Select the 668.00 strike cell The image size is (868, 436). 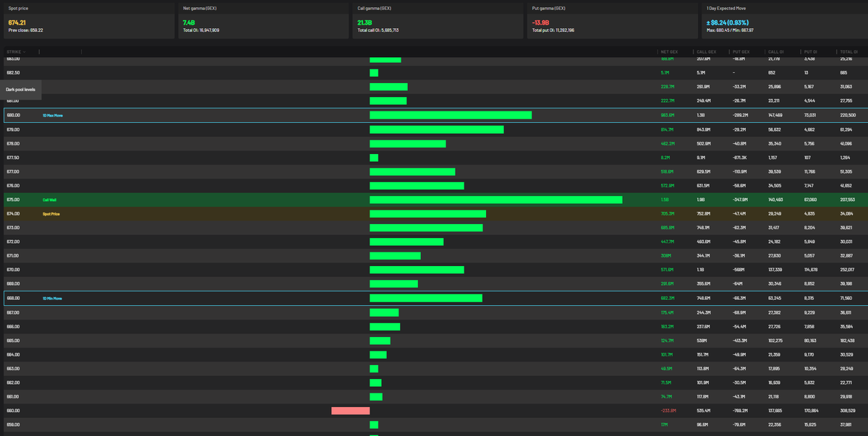tap(12, 298)
